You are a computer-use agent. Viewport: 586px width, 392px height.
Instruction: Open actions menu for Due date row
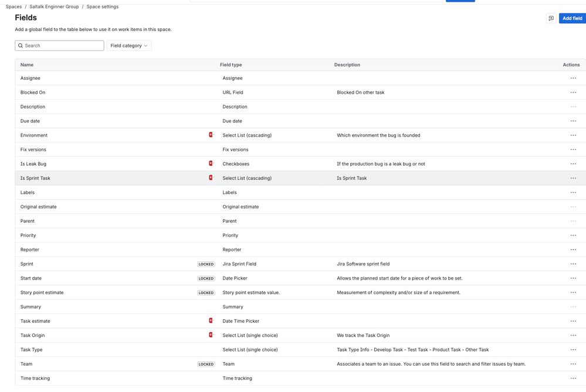573,121
